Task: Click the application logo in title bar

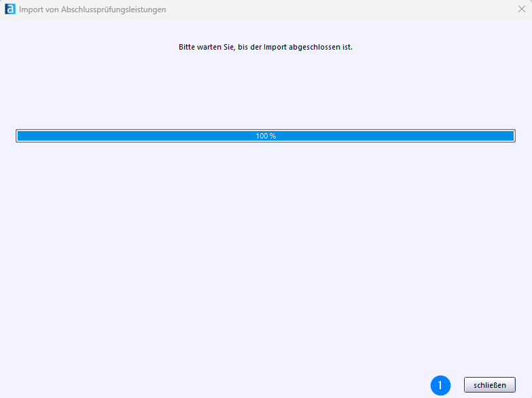Action: [x=10, y=9]
